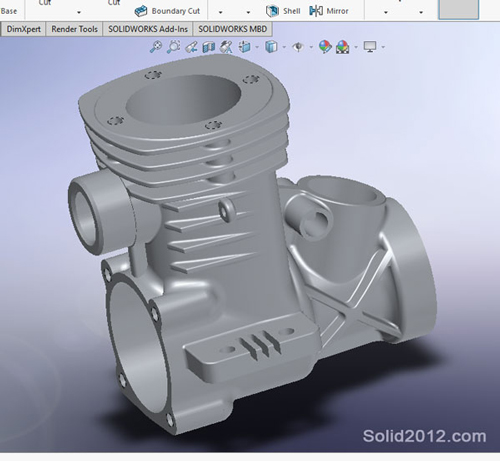Expand the Apply Scene dropdown arrow
Screen dimensions: 500x461
(356, 47)
